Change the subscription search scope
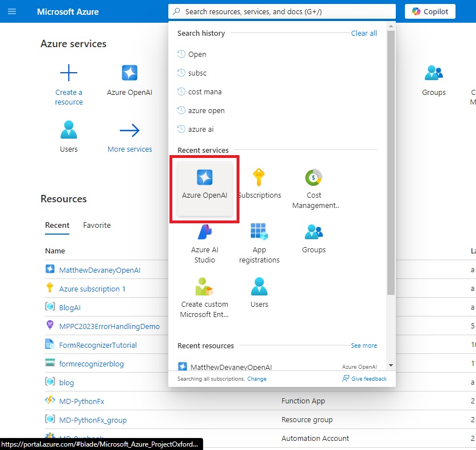476x450 pixels. coord(257,378)
